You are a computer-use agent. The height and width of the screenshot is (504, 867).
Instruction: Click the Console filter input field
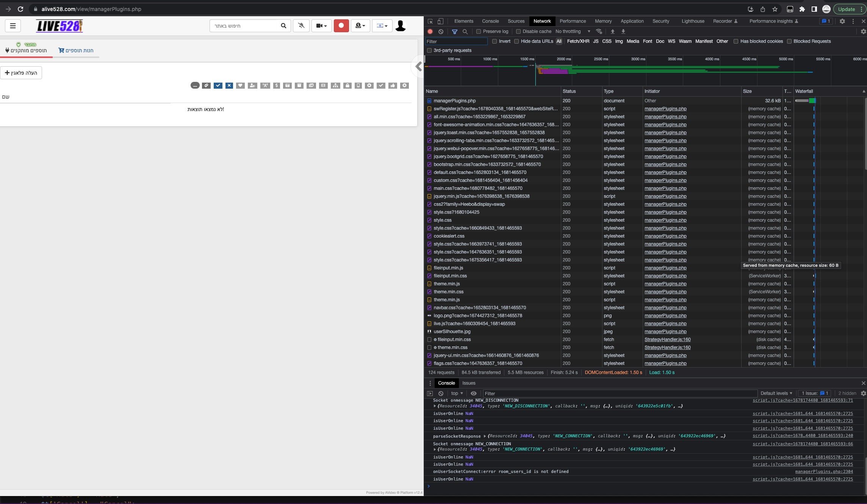coord(549,393)
